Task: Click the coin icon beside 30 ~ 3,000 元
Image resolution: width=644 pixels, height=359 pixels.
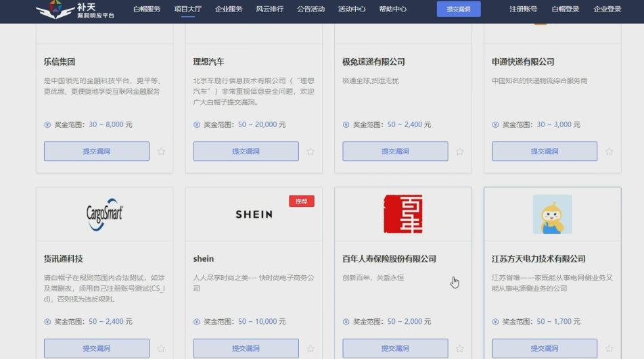Action: pos(495,124)
